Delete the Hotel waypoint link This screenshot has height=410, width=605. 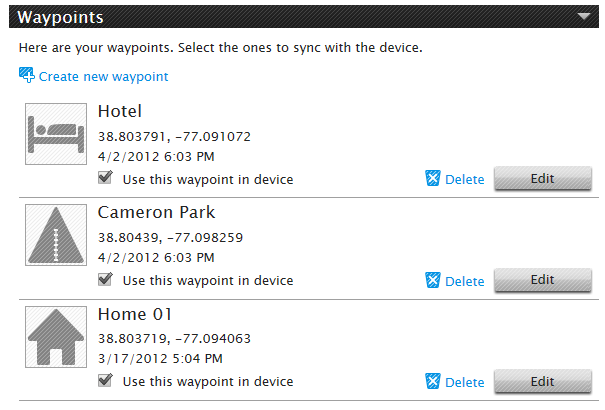point(465,179)
